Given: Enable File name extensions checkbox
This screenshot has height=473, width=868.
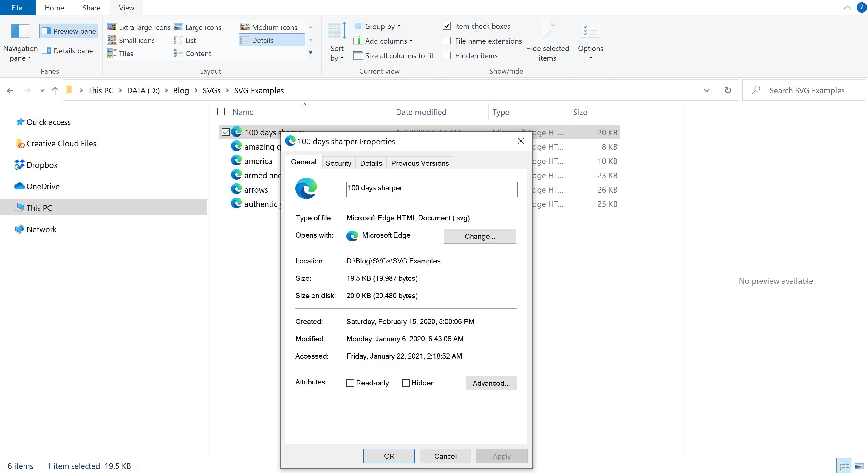Looking at the screenshot, I should click(447, 41).
